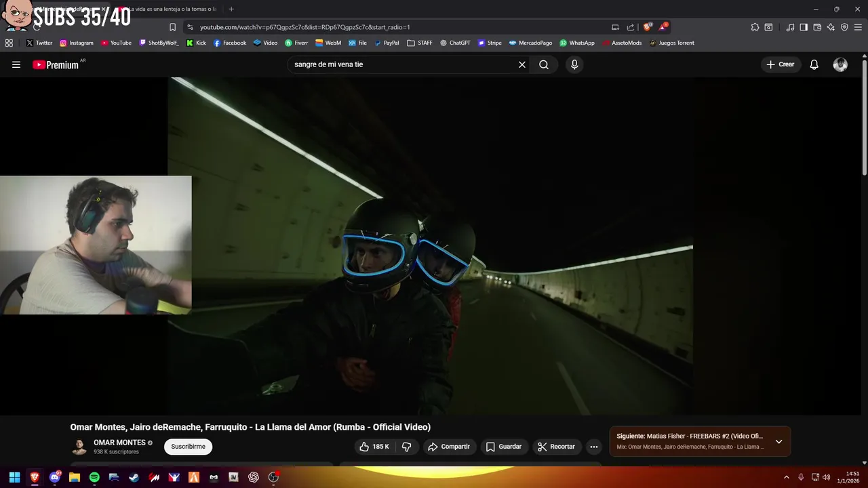Open bookmarks apps grid icon
Image resolution: width=868 pixels, height=488 pixels.
tap(9, 43)
